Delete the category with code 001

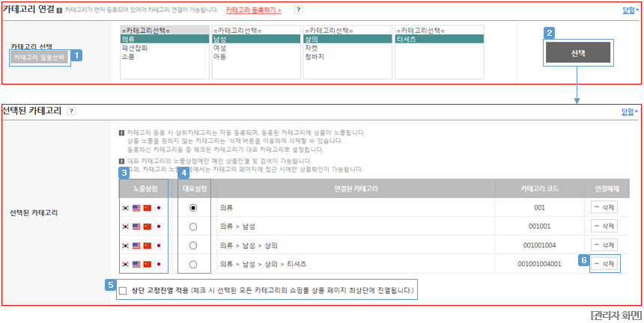click(604, 207)
